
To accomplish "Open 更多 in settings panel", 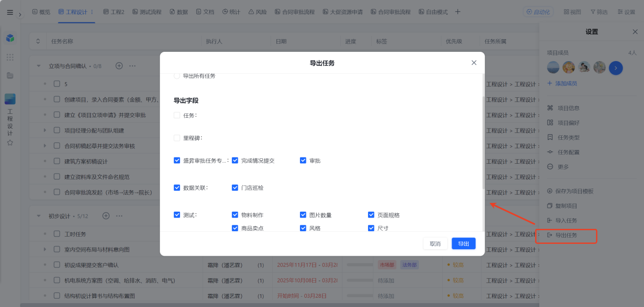I will (x=558, y=167).
